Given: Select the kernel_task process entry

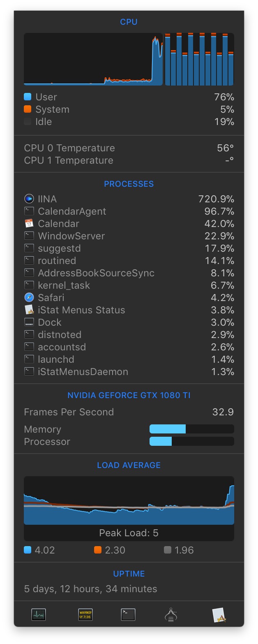Looking at the screenshot, I should 129,285.
